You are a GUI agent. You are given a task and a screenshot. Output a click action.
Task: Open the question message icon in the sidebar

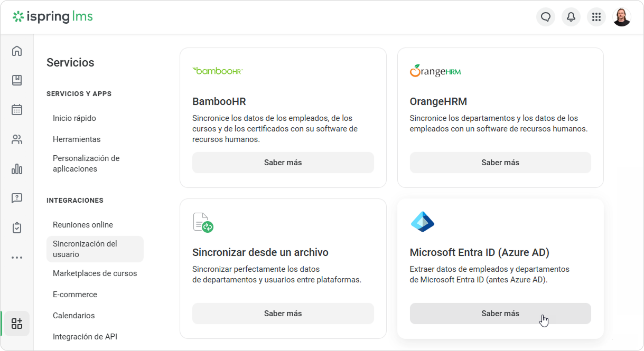[x=17, y=198]
